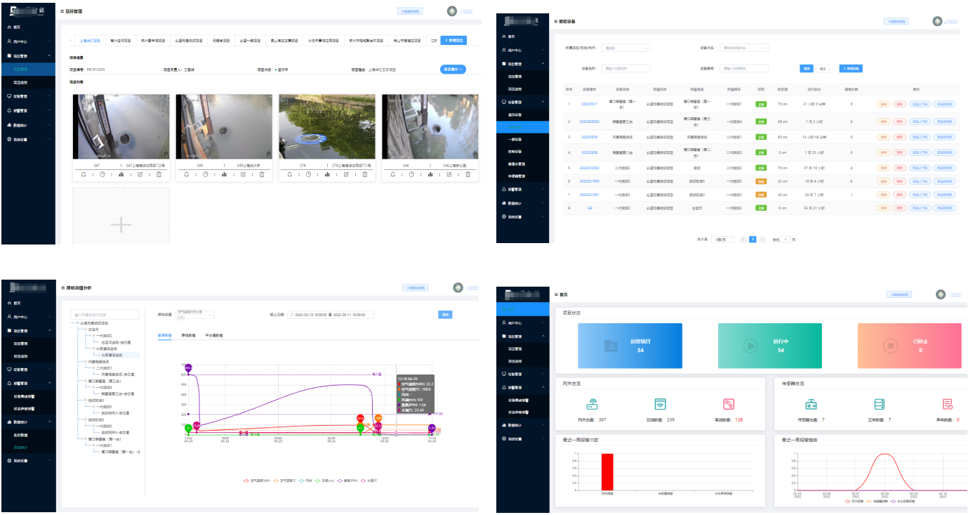Open device number link 20220517 in the table
The image size is (980, 515).
coord(589,103)
